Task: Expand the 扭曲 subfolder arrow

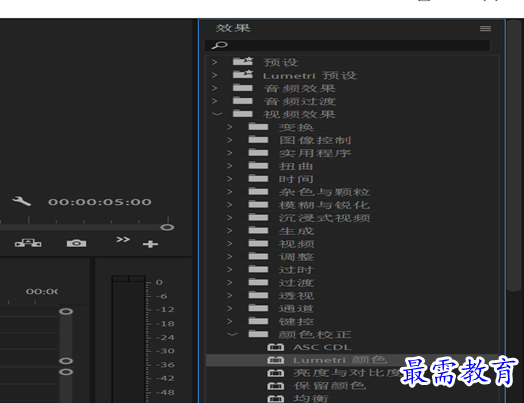Action: 230,166
